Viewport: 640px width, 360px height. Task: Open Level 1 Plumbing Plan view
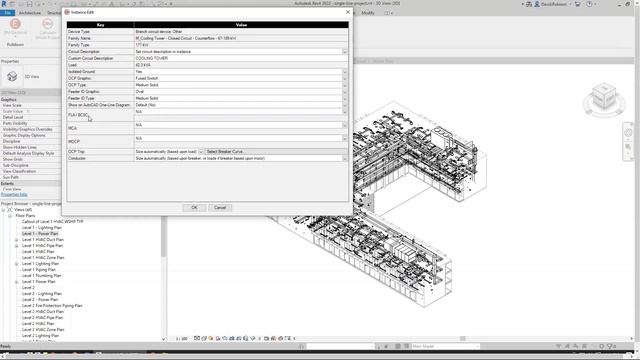pyautogui.click(x=41, y=276)
